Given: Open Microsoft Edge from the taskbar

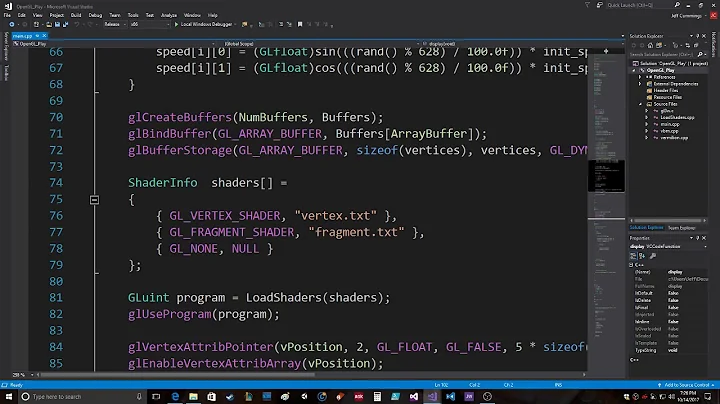Looking at the screenshot, I should point(175,396).
